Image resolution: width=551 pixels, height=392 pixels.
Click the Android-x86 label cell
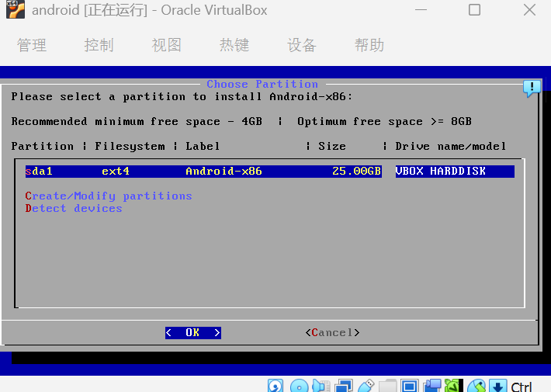(x=224, y=172)
